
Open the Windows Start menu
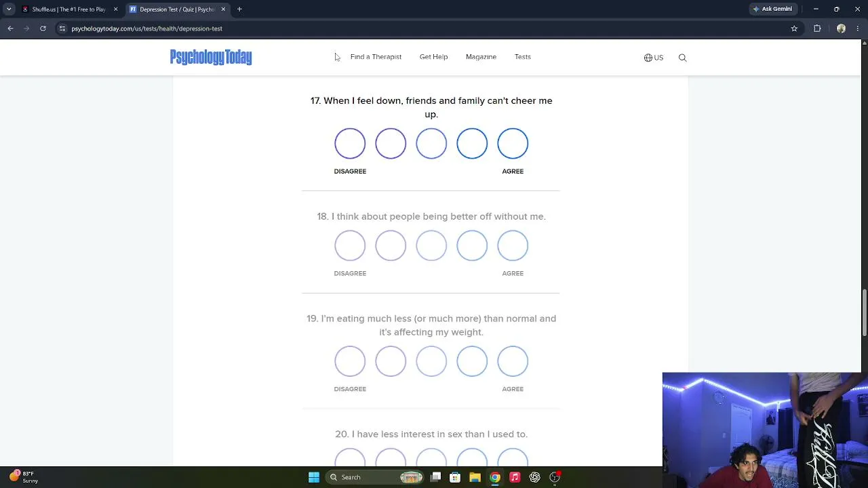click(x=314, y=477)
